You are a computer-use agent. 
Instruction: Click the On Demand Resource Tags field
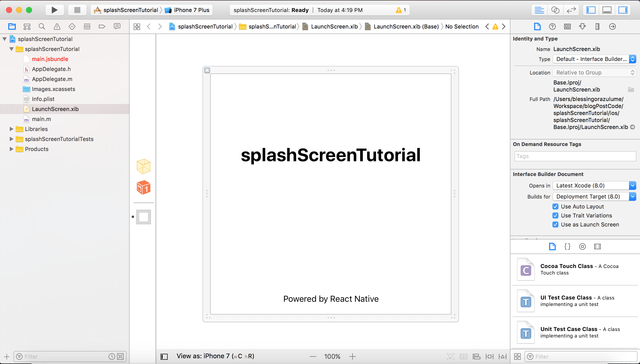[575, 156]
